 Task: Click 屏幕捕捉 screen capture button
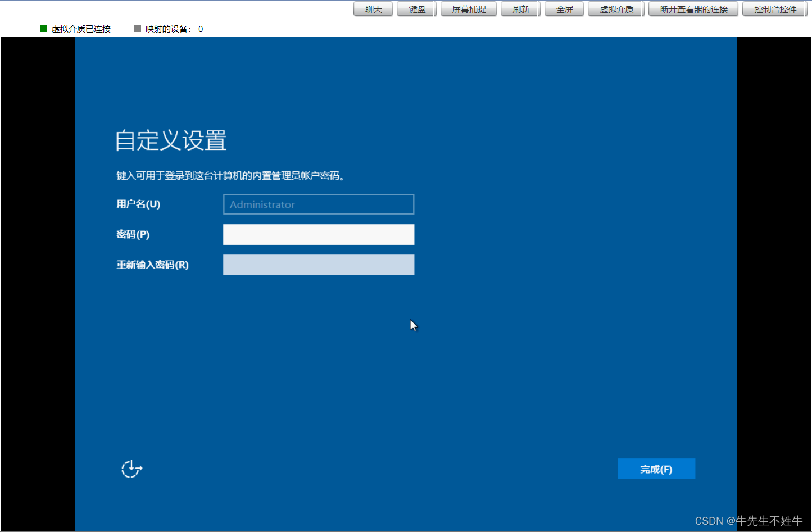pyautogui.click(x=469, y=9)
